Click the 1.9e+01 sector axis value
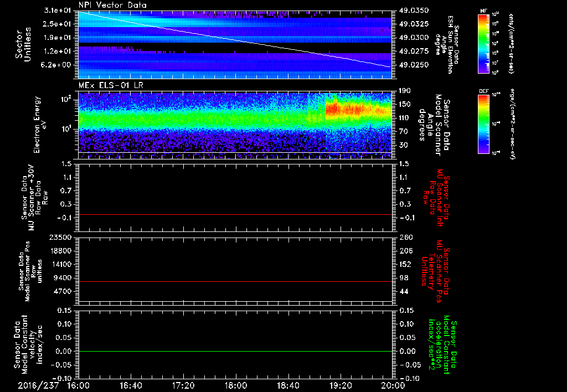 pyautogui.click(x=58, y=38)
